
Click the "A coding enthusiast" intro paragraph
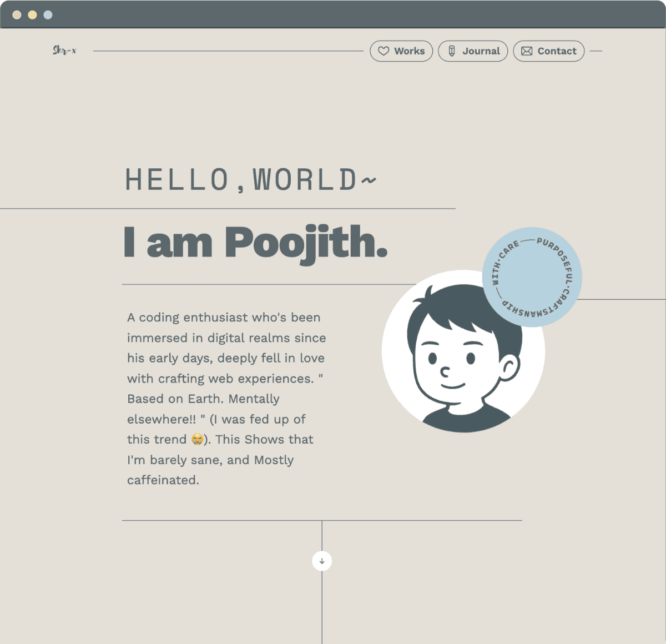pyautogui.click(x=226, y=399)
